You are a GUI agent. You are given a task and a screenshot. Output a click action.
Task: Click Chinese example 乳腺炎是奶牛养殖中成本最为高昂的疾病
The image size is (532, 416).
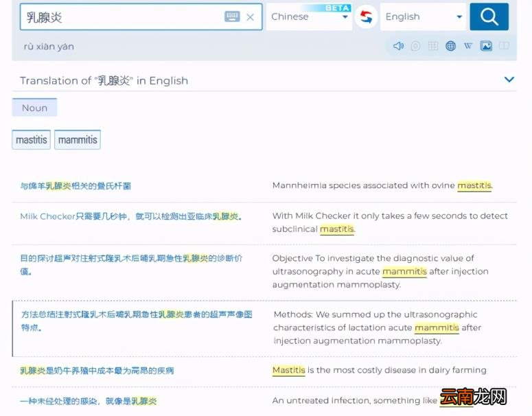(x=97, y=371)
